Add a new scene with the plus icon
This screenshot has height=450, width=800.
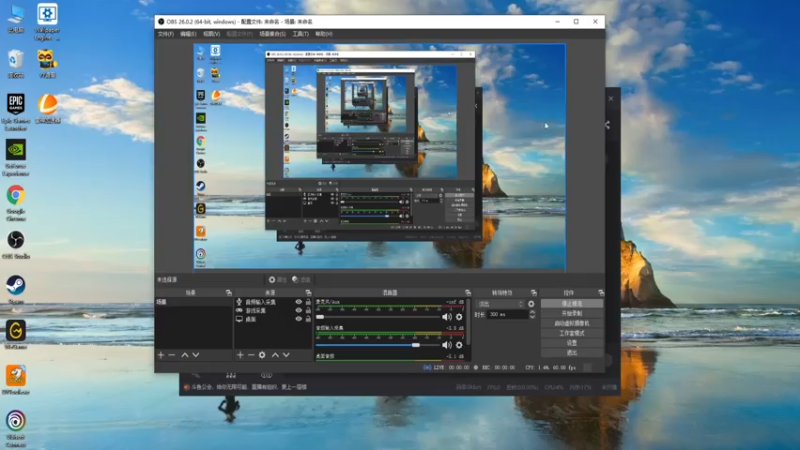point(161,355)
